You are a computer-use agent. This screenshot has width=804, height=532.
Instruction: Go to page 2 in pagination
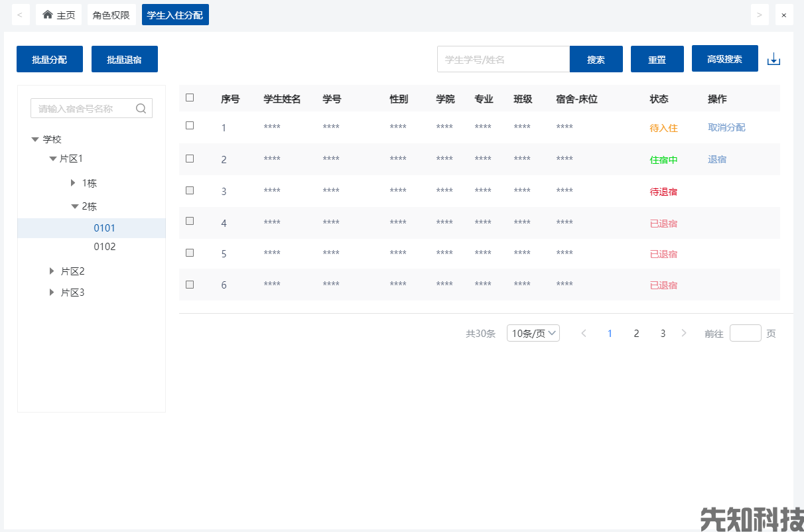pyautogui.click(x=636, y=333)
